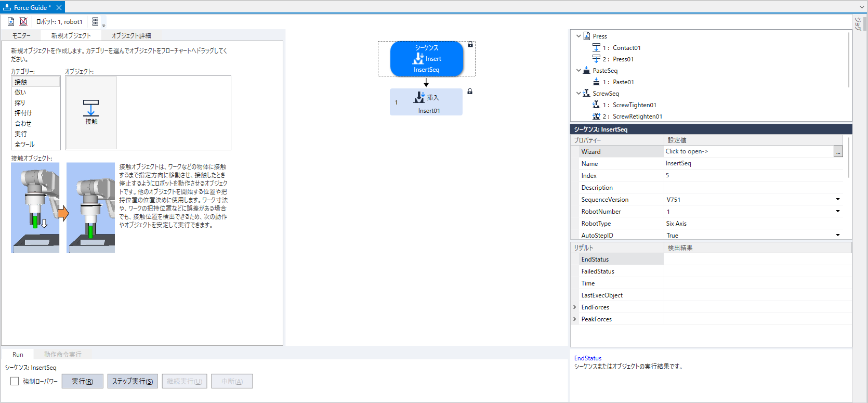Collapse the ScrewSeq tree node

click(578, 94)
